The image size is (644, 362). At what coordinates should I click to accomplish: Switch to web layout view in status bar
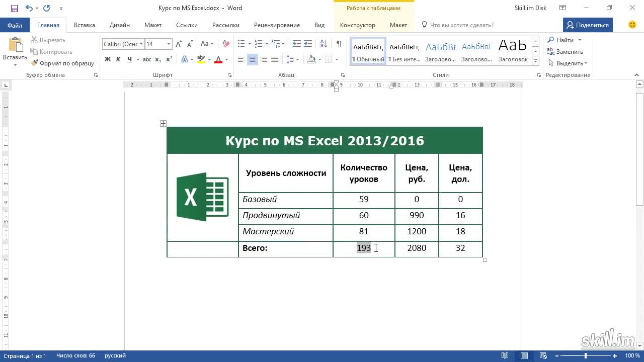(x=542, y=356)
